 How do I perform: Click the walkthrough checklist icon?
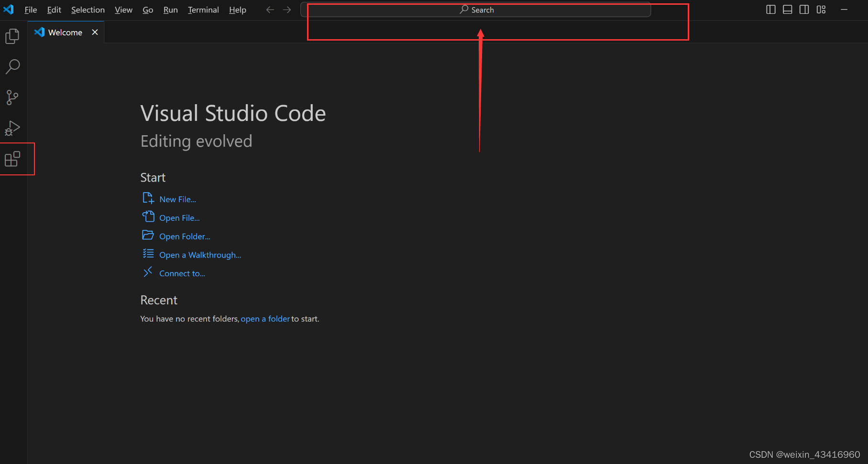(148, 254)
